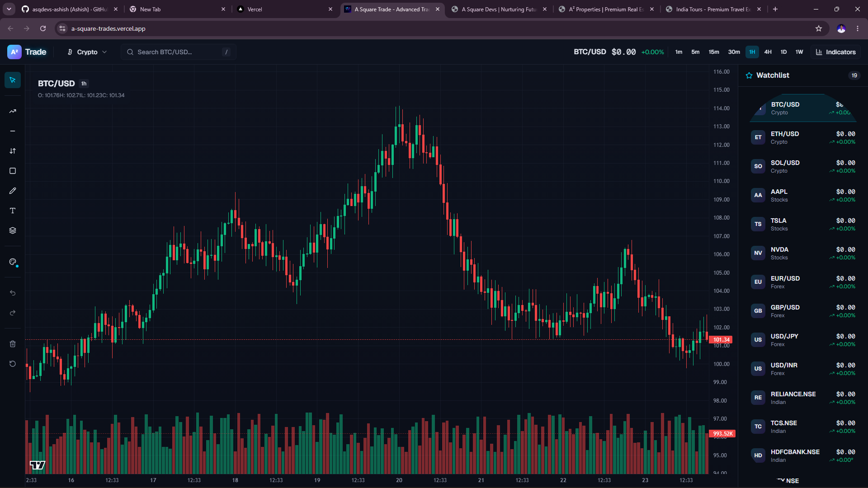
Task: Click the redo arrow in sidebar
Action: click(x=13, y=313)
